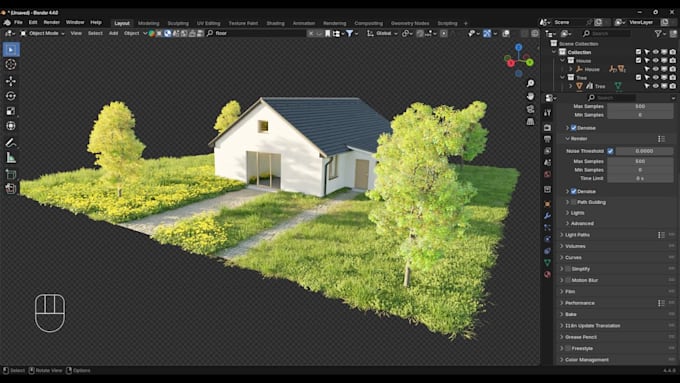Select the Scale tool
The image size is (680, 383).
pos(11,111)
